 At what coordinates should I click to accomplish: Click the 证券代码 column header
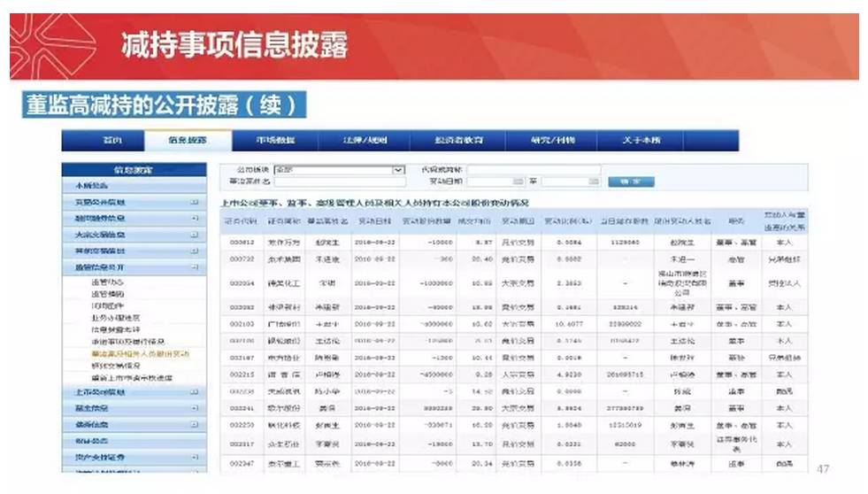pos(241,221)
